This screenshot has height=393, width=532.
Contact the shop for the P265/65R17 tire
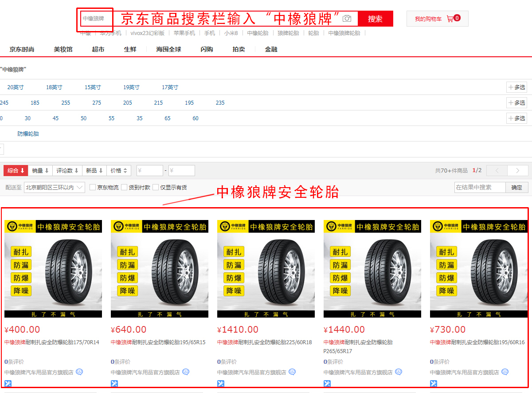pos(399,372)
